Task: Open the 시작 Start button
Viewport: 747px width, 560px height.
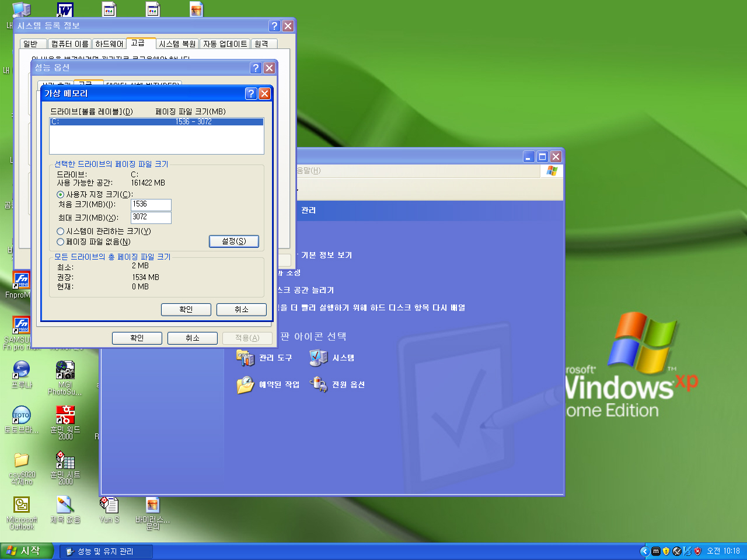Action: pyautogui.click(x=27, y=551)
